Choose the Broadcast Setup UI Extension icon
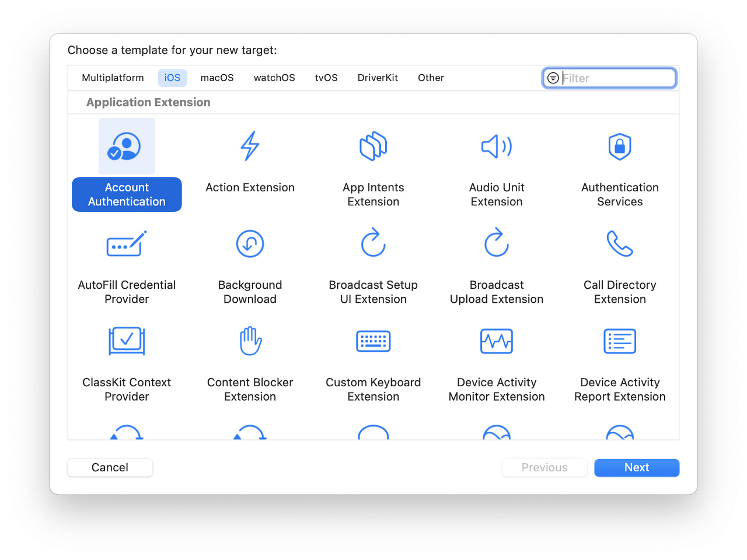The height and width of the screenshot is (560, 747). 373,243
